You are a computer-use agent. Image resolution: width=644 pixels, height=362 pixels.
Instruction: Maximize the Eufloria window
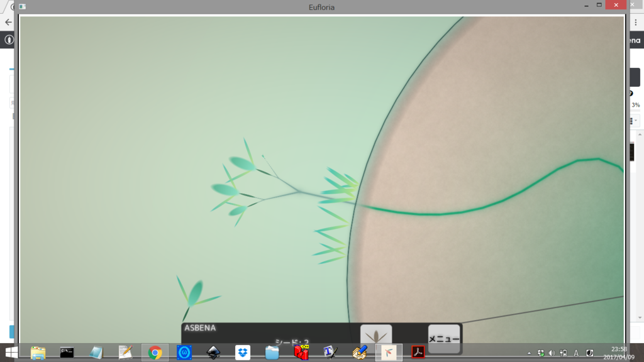click(x=599, y=5)
